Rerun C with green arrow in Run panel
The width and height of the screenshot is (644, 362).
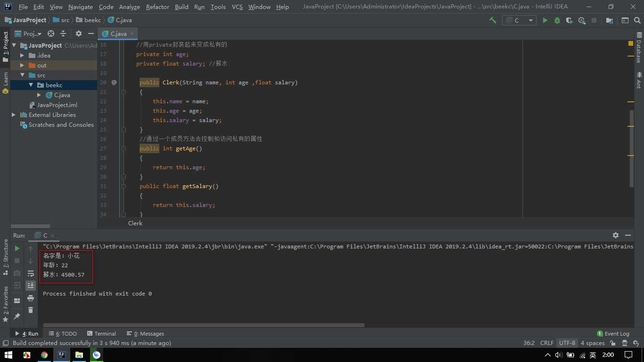(17, 248)
